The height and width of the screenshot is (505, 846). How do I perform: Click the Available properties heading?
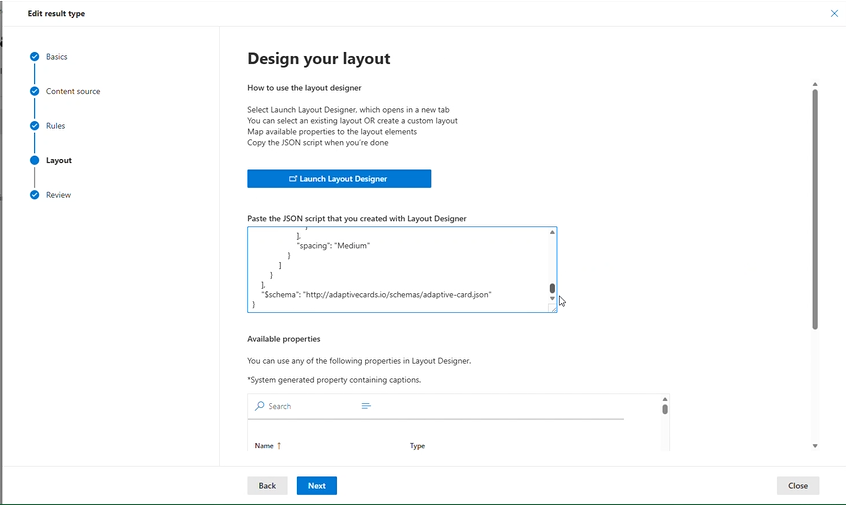tap(284, 339)
